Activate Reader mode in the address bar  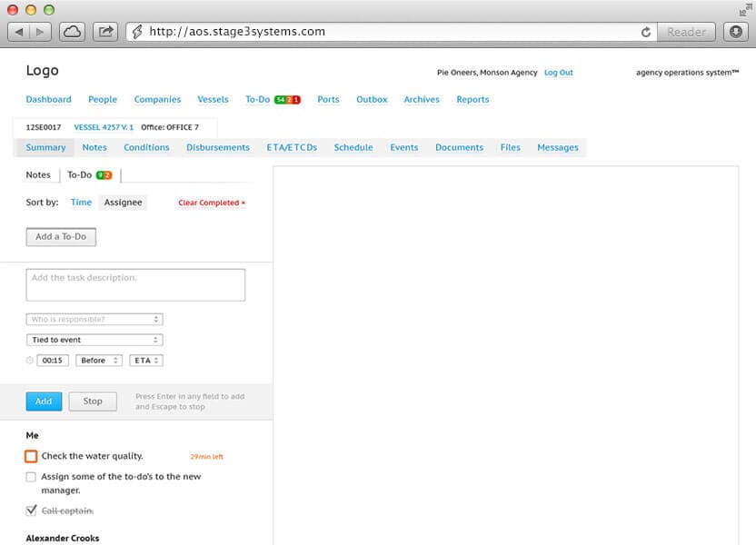[x=685, y=31]
